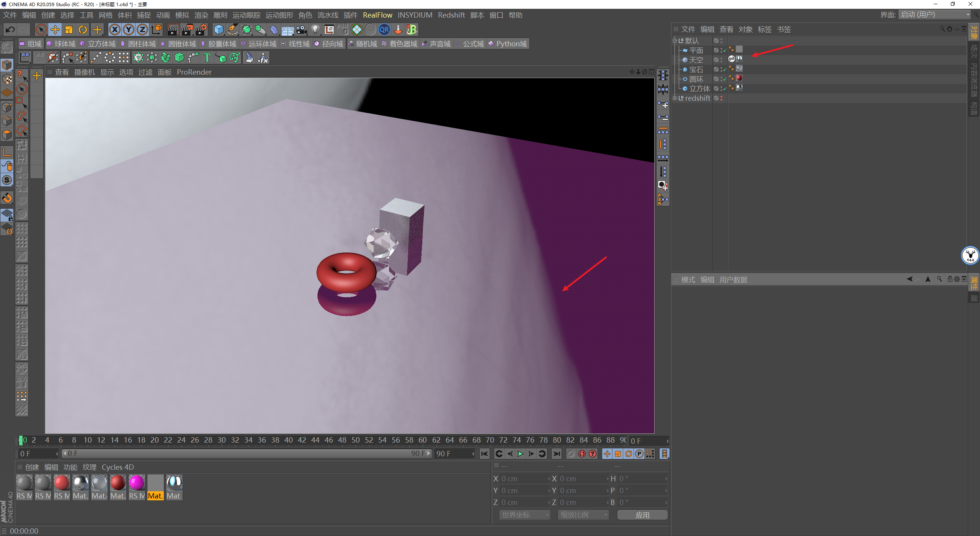Click the light bulb Light object icon

315,29
